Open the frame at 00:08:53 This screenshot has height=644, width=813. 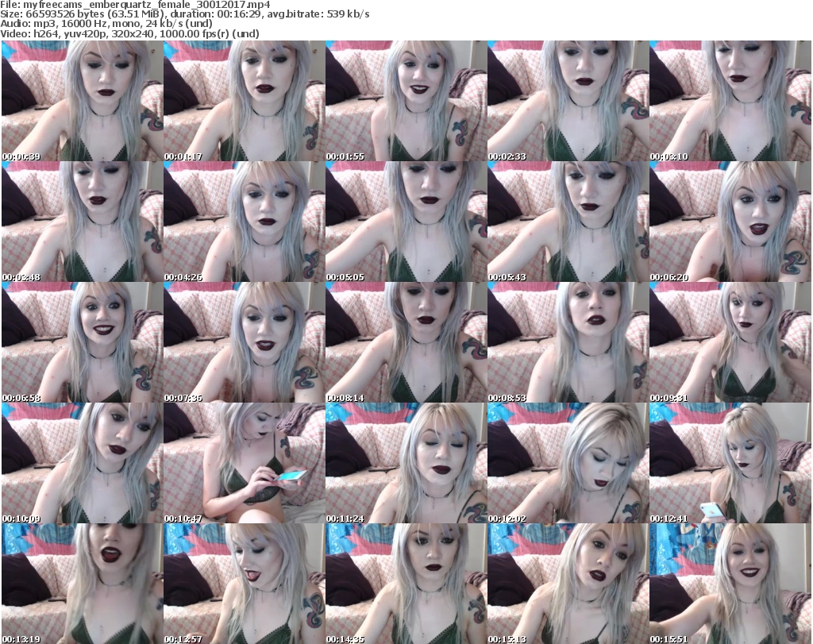pyautogui.click(x=568, y=343)
